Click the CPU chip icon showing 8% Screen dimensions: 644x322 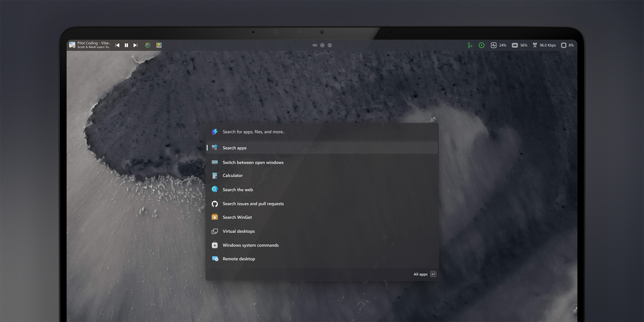pyautogui.click(x=563, y=45)
